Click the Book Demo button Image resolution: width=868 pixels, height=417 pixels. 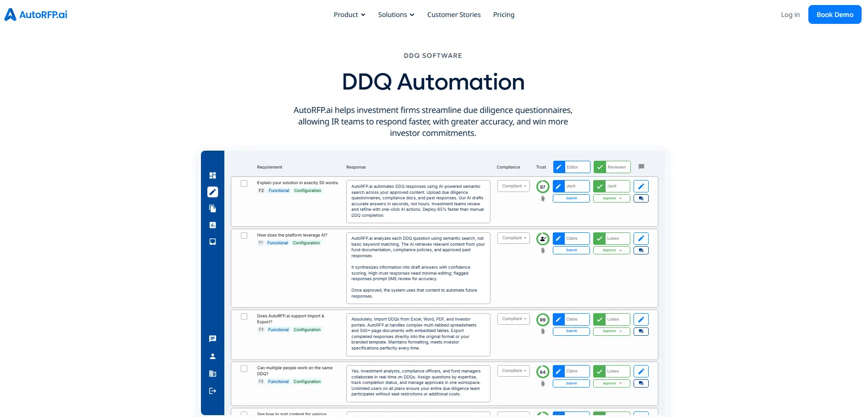pyautogui.click(x=835, y=15)
